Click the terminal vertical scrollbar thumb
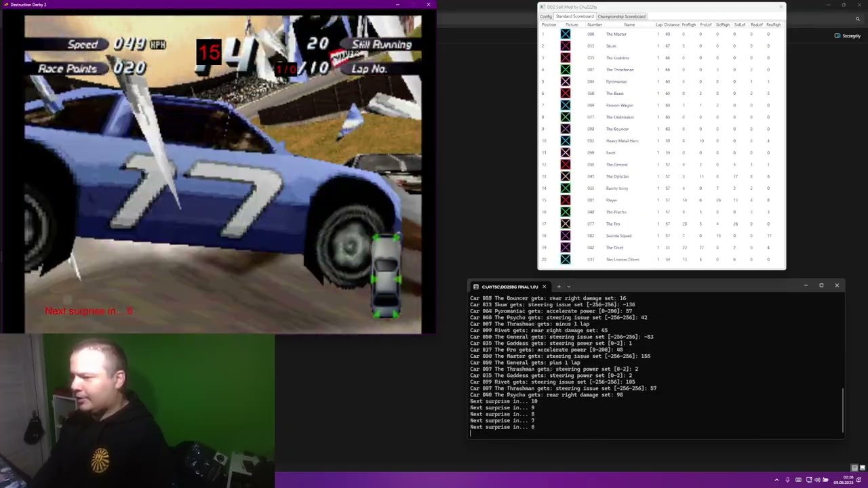The image size is (868, 488). (843, 409)
